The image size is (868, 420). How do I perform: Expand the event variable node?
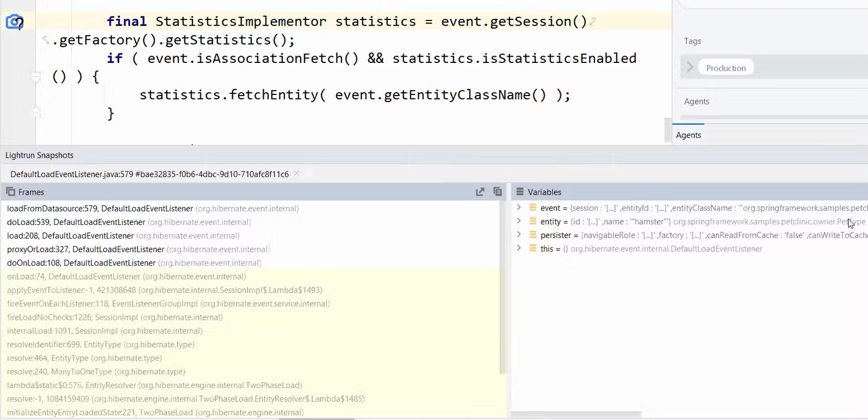[519, 208]
